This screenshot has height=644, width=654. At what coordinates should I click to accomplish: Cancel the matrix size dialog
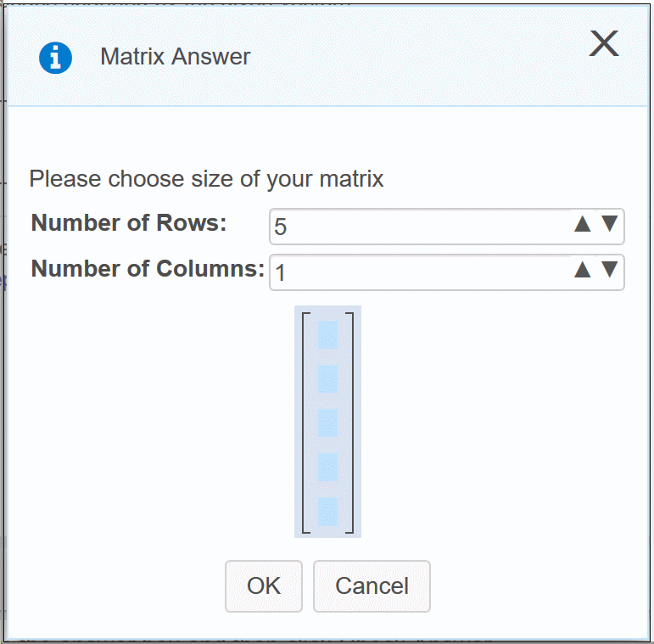coord(372,586)
